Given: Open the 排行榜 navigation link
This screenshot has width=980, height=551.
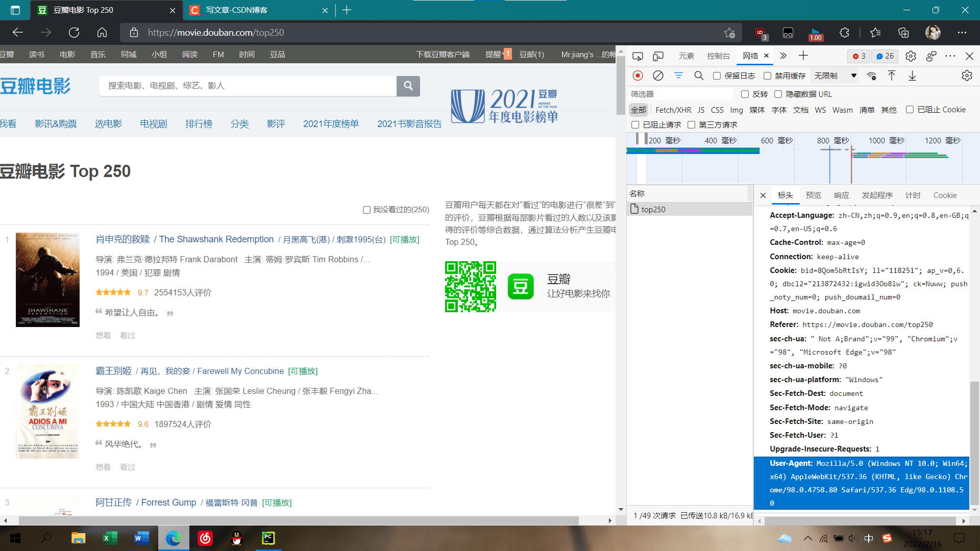Looking at the screenshot, I should [199, 123].
